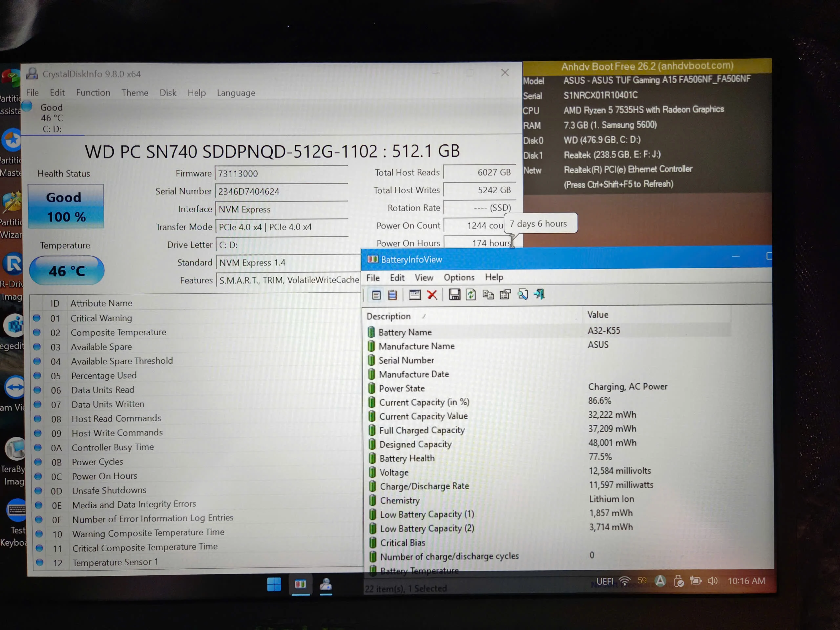The height and width of the screenshot is (630, 840).
Task: Open CrystalDiskInfo Help menu
Action: tap(197, 93)
